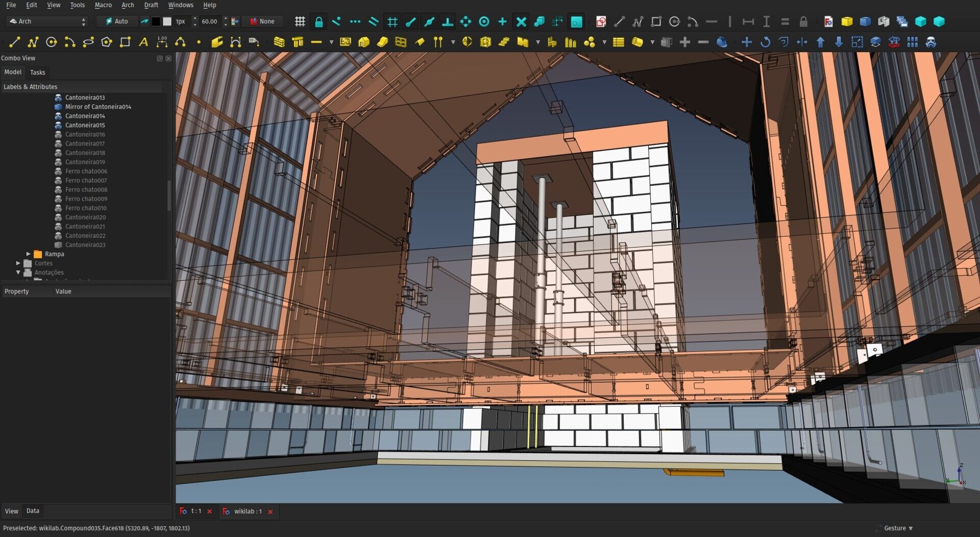
Task: Close the Combo View panel
Action: point(168,59)
